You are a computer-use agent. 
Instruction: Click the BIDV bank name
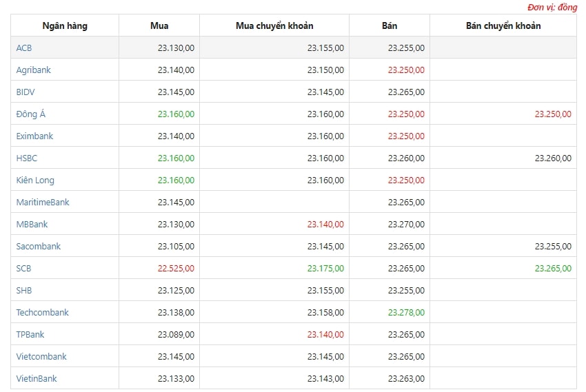[x=26, y=92]
